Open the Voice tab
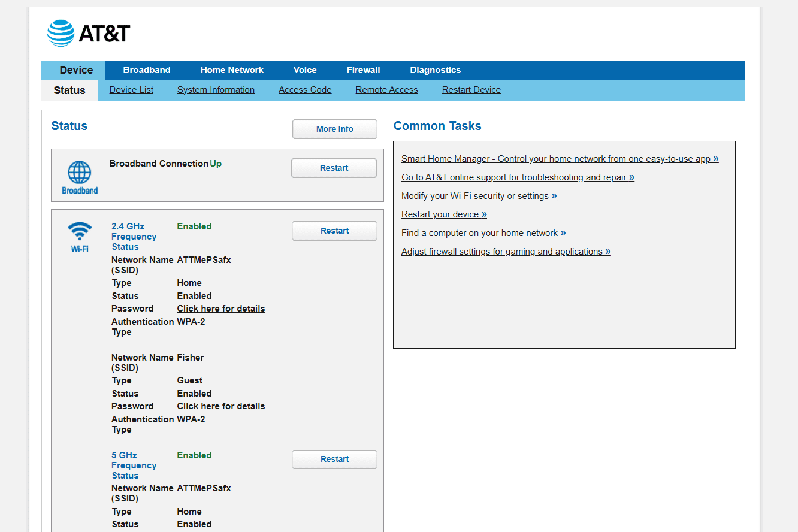 [x=305, y=70]
